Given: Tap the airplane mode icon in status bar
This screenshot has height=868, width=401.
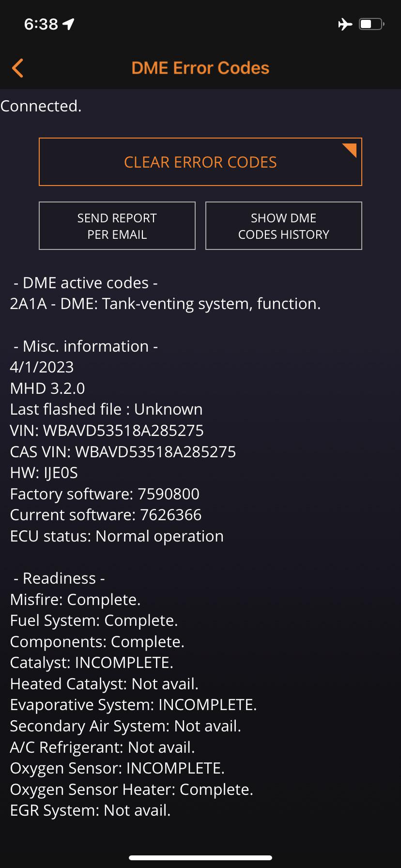Looking at the screenshot, I should coord(345,24).
